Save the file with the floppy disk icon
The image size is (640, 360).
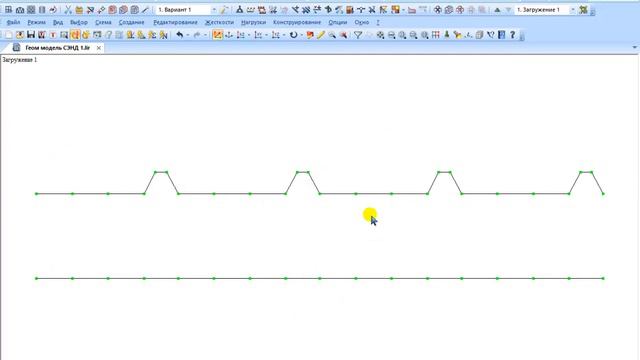click(x=31, y=35)
